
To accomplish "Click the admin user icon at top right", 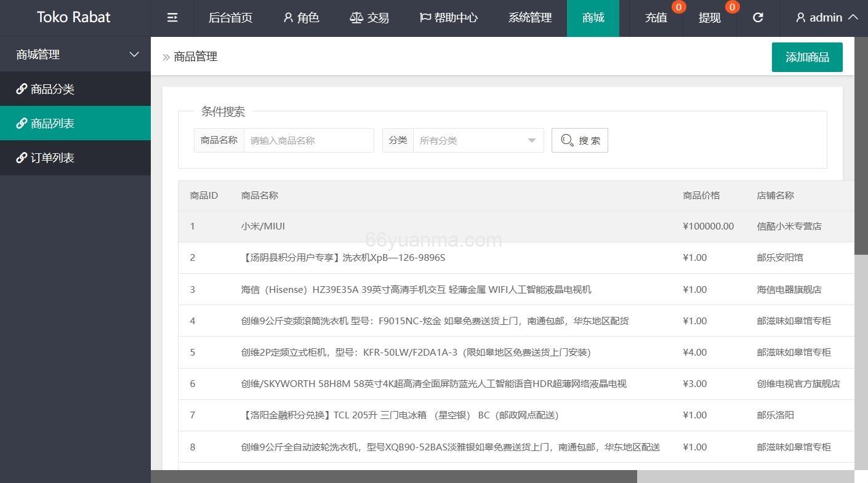I will [800, 18].
